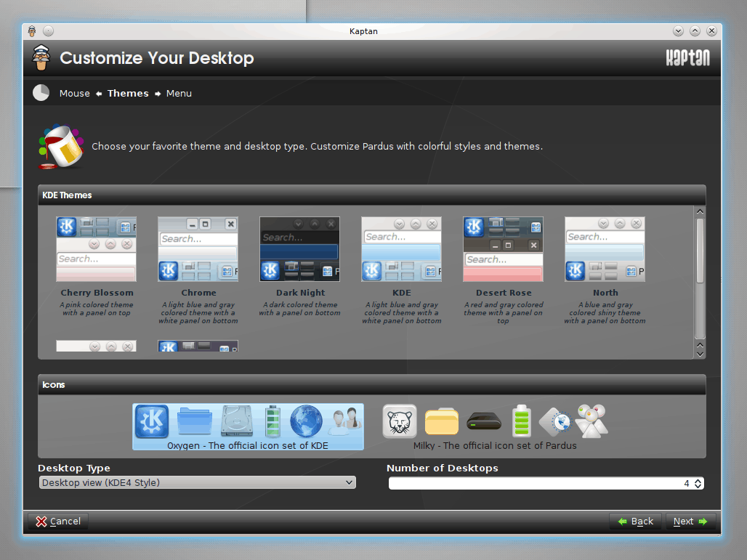
Task: Click the Cherry Blossom theme name
Action: pos(97,293)
